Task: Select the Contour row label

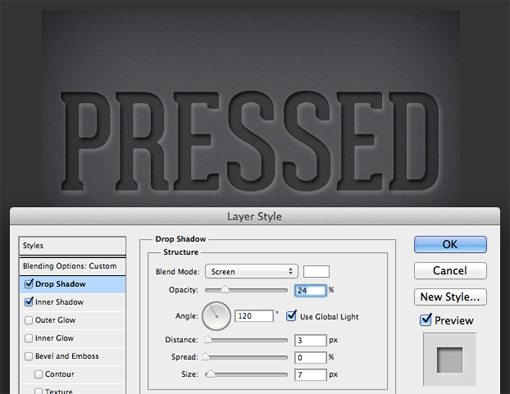Action: 60,374
